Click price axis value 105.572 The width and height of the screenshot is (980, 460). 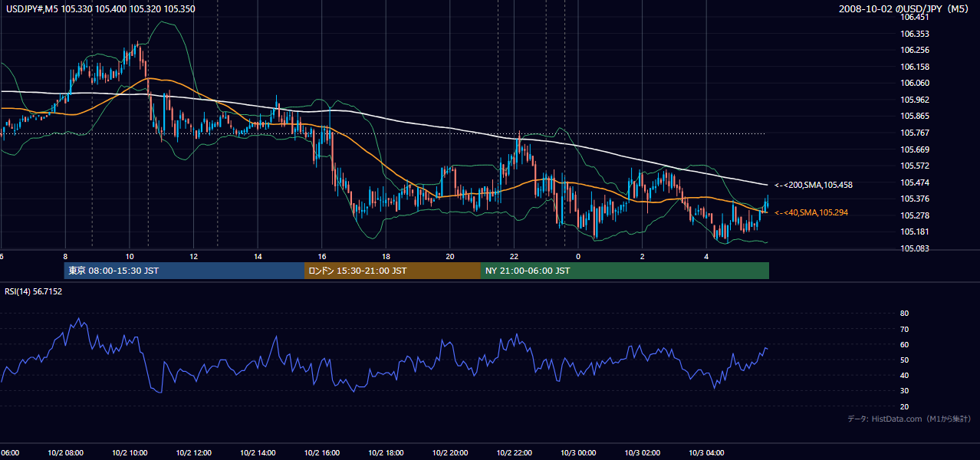(x=915, y=166)
